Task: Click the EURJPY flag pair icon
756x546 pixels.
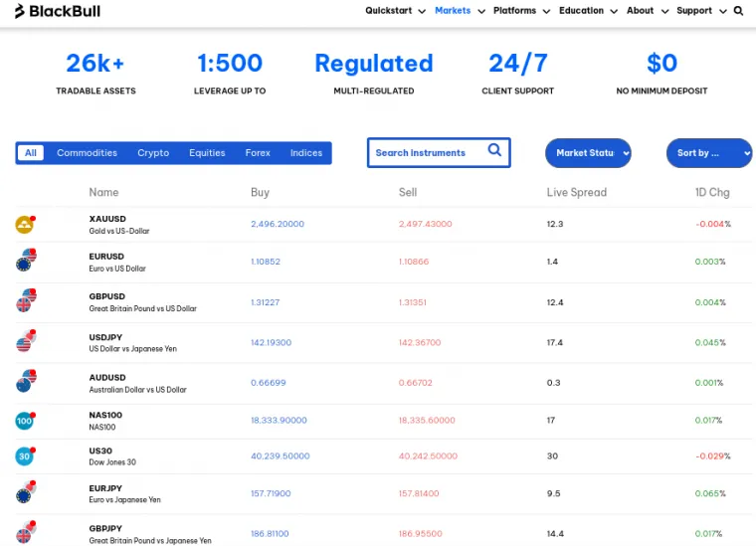Action: [x=26, y=491]
